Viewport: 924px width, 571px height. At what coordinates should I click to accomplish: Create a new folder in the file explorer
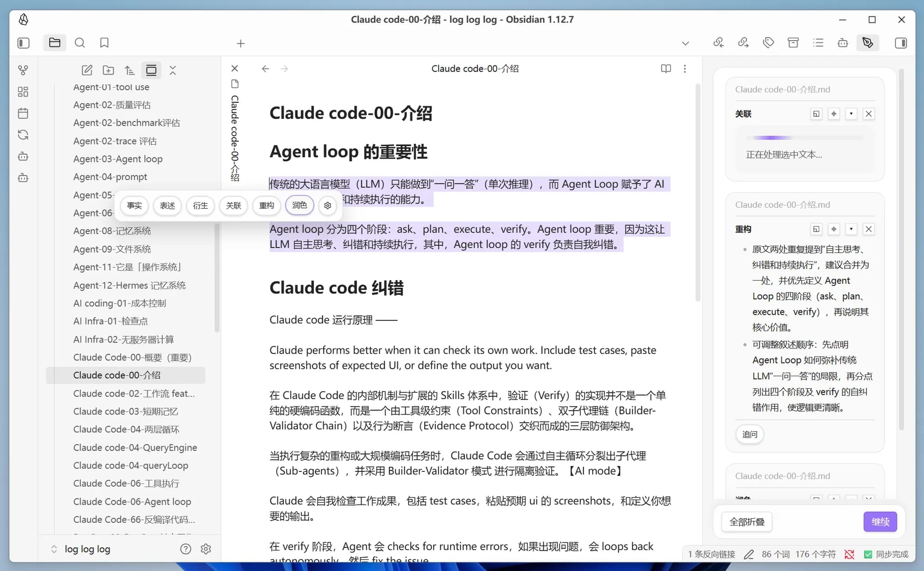[x=108, y=70]
